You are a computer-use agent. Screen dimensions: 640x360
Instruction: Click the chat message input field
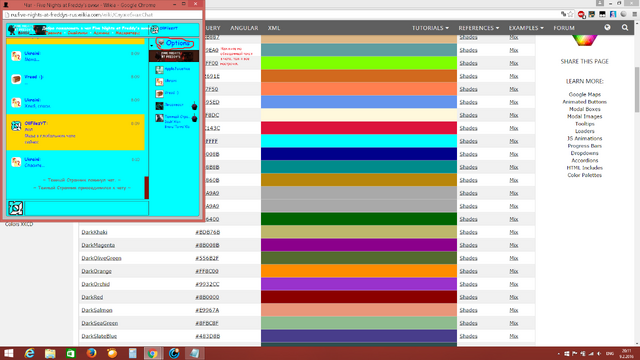click(x=87, y=208)
